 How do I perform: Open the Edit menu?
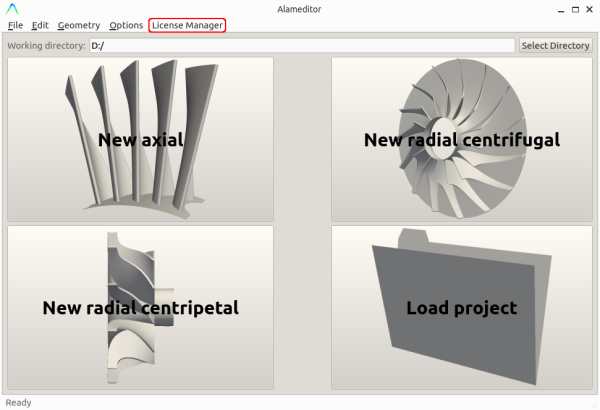pos(40,25)
